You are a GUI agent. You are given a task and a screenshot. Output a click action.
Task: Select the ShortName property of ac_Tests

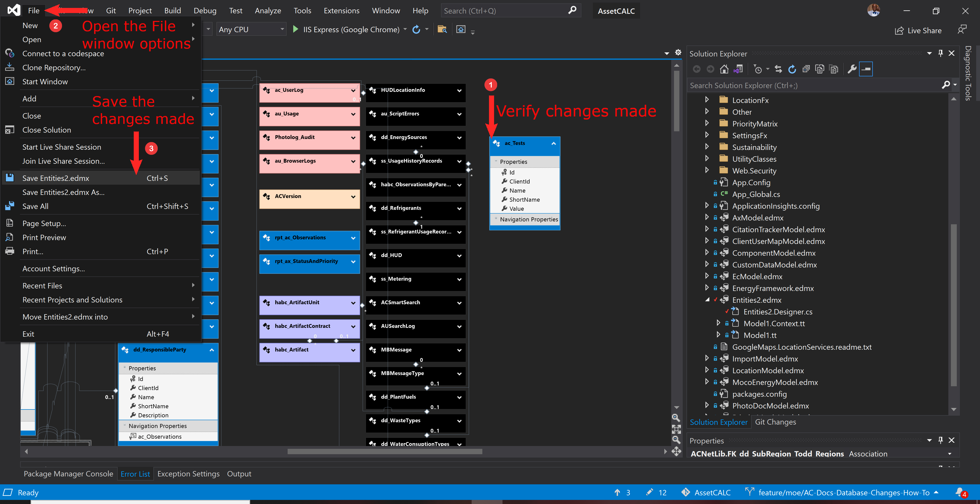(x=524, y=200)
